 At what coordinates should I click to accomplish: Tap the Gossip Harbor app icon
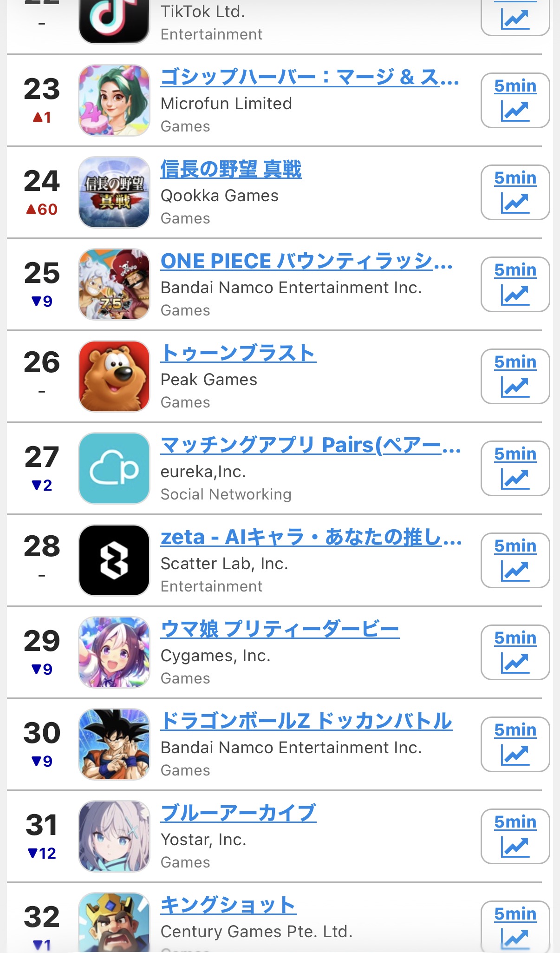114,100
